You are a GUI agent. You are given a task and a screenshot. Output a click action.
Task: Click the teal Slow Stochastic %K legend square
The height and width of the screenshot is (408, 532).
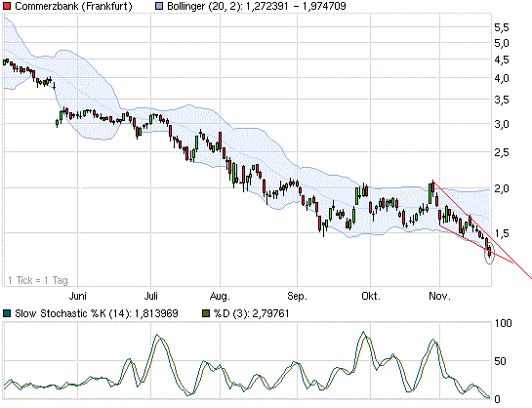(7, 313)
